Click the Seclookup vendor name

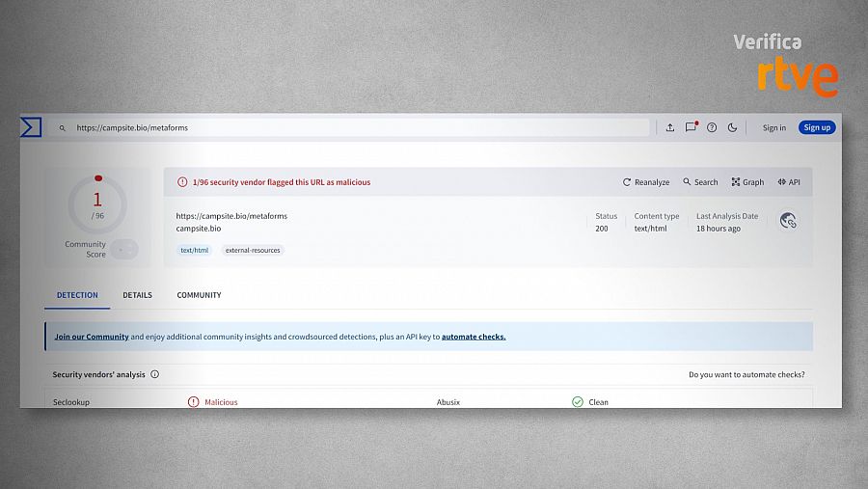[x=70, y=402]
